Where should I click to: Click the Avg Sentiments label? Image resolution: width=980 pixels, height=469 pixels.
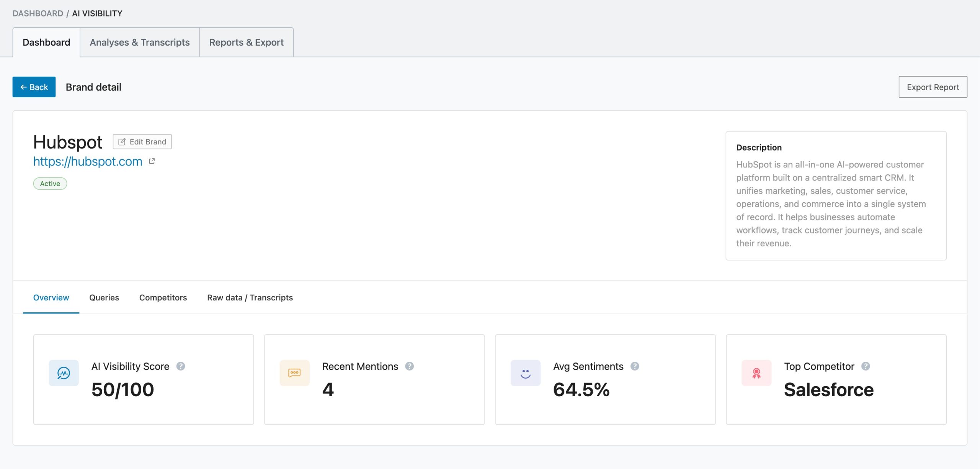click(x=588, y=366)
